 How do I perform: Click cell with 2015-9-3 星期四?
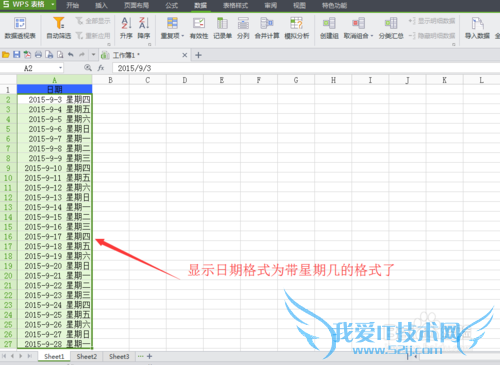(54, 99)
